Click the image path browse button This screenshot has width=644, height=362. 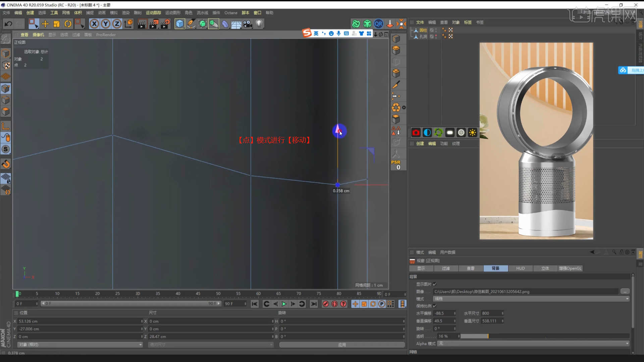[x=625, y=292]
